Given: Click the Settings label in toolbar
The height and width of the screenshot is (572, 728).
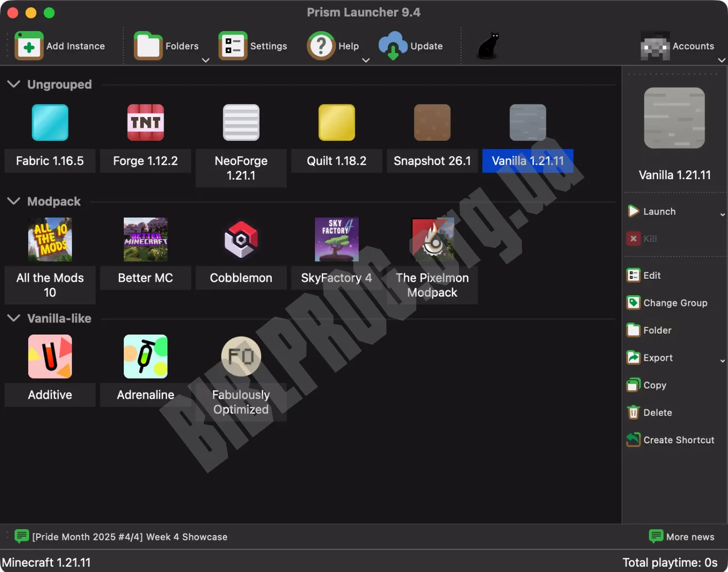Looking at the screenshot, I should click(x=269, y=46).
